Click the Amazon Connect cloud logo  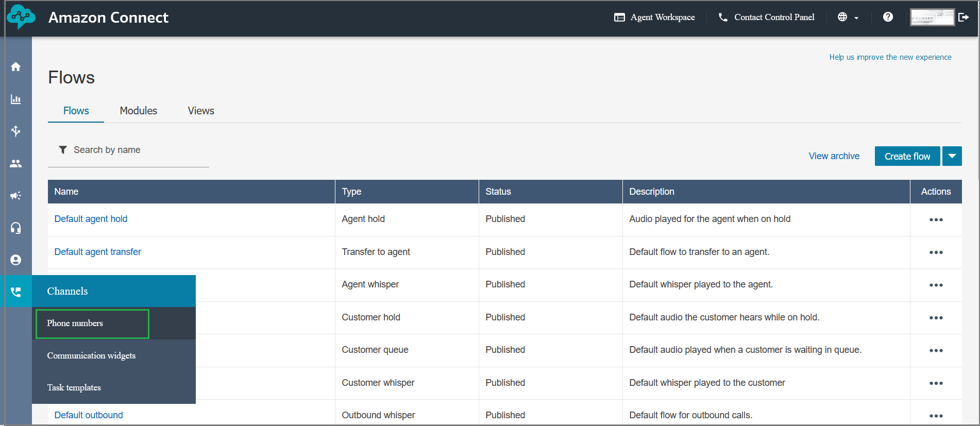click(x=21, y=17)
